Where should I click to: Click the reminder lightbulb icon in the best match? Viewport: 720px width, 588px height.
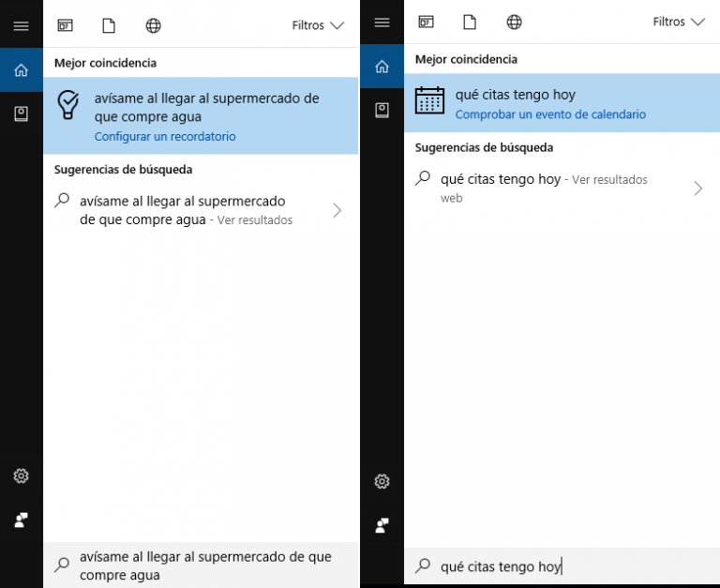tap(69, 105)
